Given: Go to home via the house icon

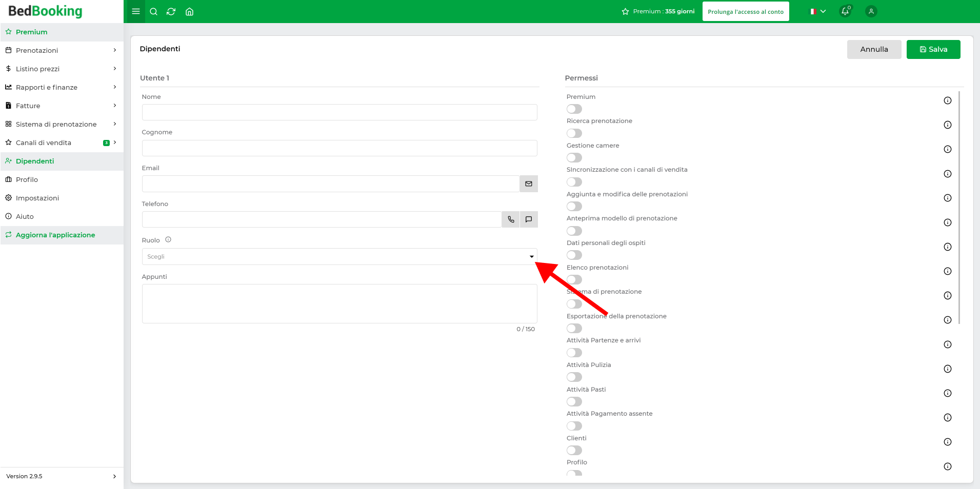Looking at the screenshot, I should tap(189, 11).
